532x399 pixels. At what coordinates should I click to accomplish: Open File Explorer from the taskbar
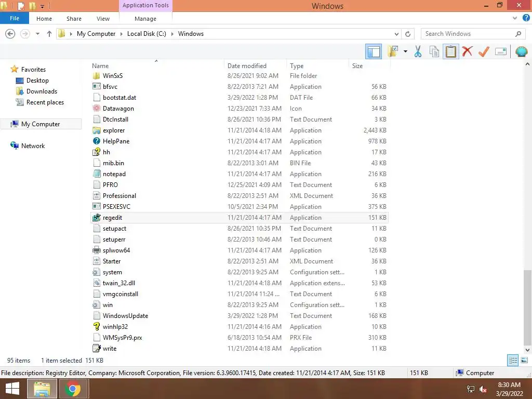coord(42,389)
